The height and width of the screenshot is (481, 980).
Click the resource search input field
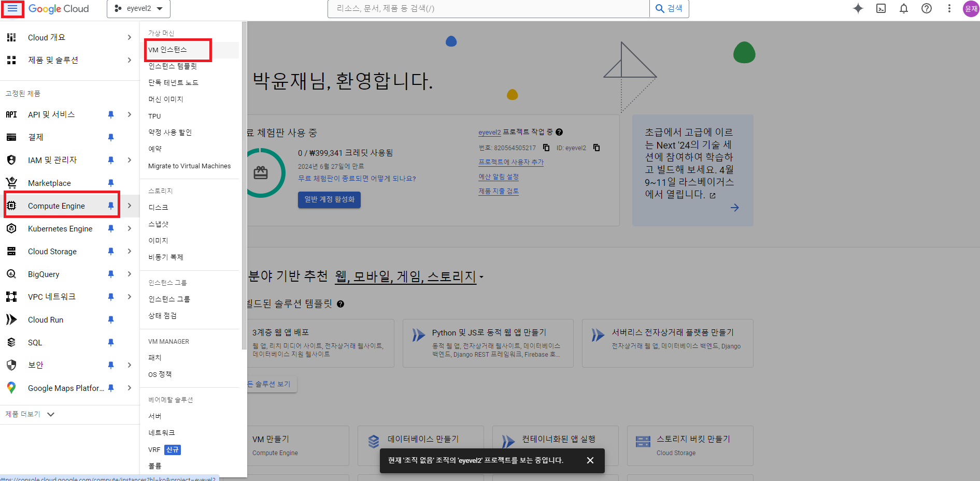coord(489,9)
